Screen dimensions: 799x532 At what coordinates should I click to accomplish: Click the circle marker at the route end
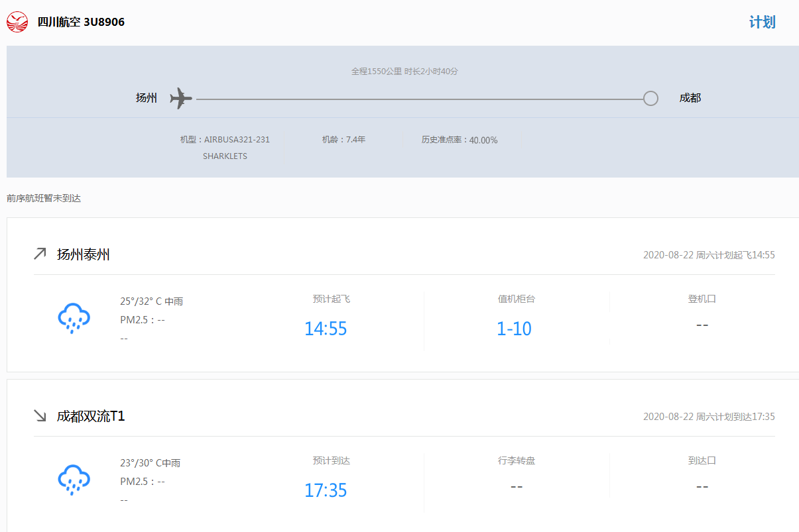650,98
